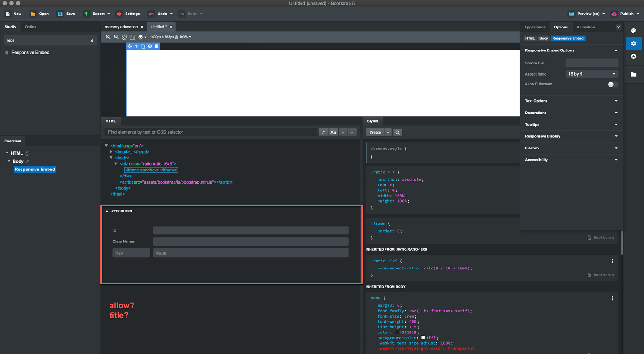The image size is (644, 354).
Task: Duplicate the selected iframe via floating toolbar
Action: point(143,46)
